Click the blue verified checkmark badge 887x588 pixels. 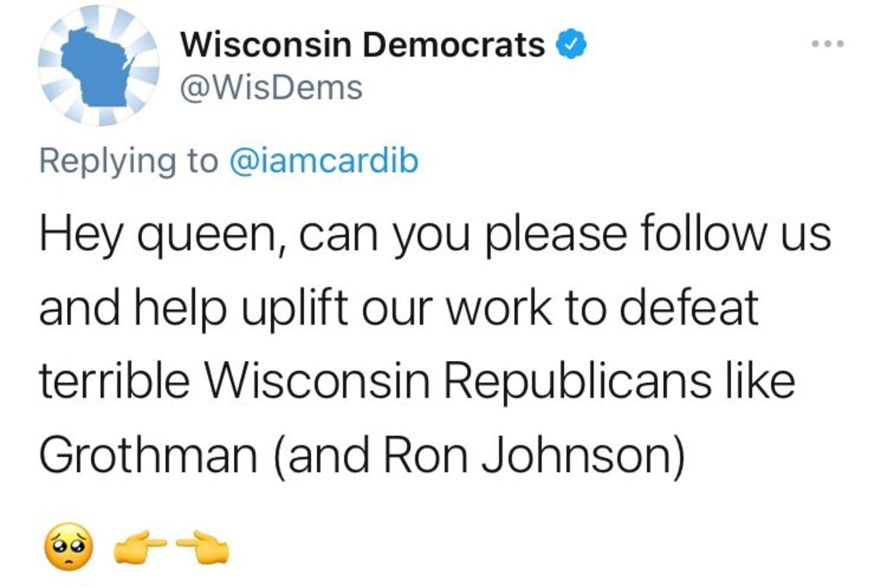[574, 44]
